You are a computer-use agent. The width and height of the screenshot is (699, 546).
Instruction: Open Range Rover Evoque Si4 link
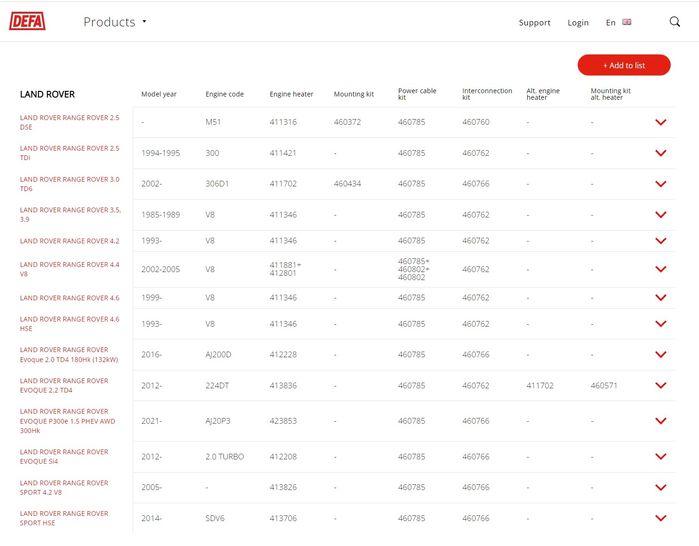(64, 456)
